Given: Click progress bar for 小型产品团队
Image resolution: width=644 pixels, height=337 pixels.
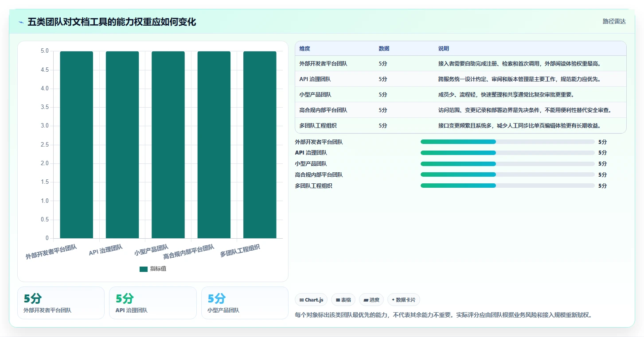Looking at the screenshot, I should [507, 164].
